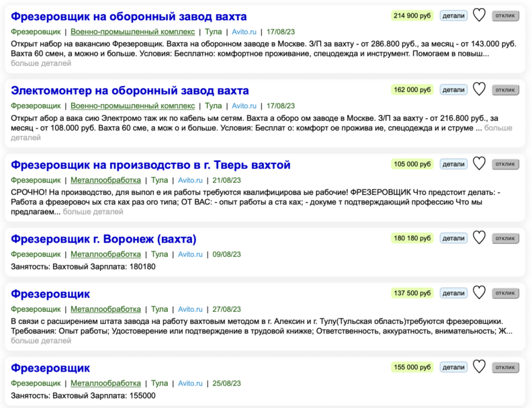
Task: Click the 180 180 руб salary badge
Action: [x=412, y=238]
